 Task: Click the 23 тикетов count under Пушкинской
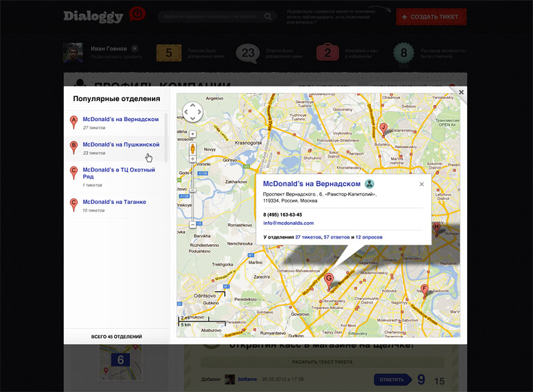(x=94, y=153)
